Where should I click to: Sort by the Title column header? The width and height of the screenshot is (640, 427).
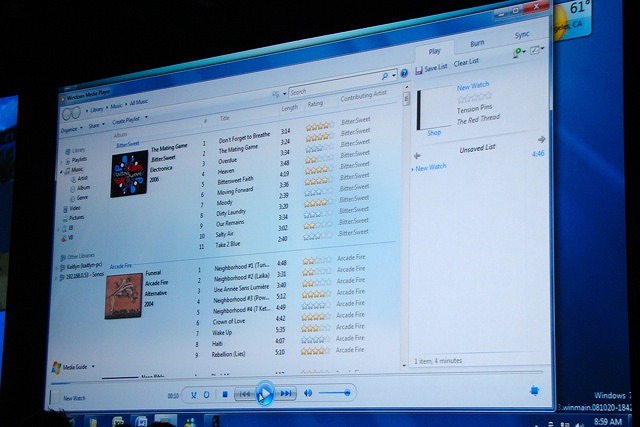pyautogui.click(x=225, y=118)
